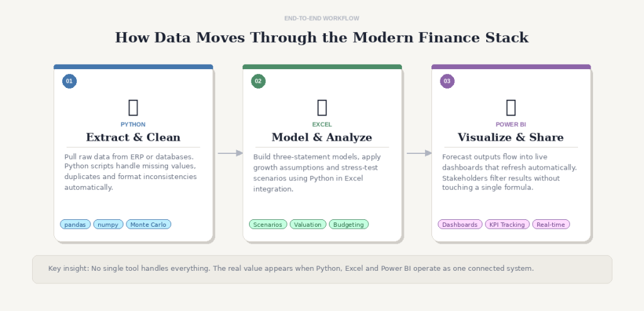Viewport: 644px width, 311px height.
Task: Open the Dashboards tag
Action: [x=460, y=224]
